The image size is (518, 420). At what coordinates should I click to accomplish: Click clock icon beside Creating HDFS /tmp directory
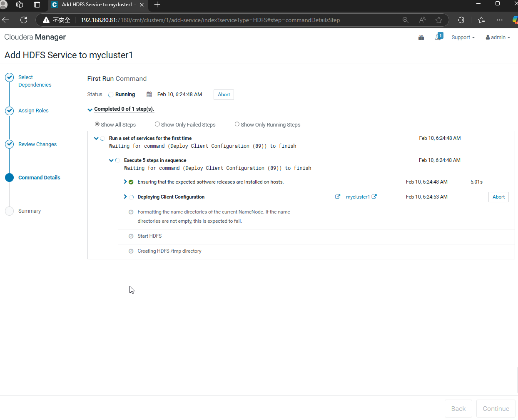pyautogui.click(x=131, y=251)
